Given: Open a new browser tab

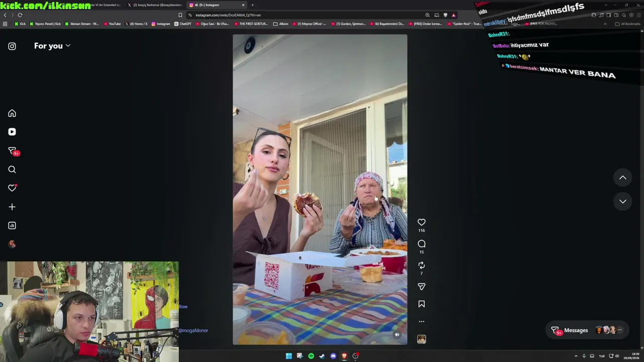Looking at the screenshot, I should point(253,5).
